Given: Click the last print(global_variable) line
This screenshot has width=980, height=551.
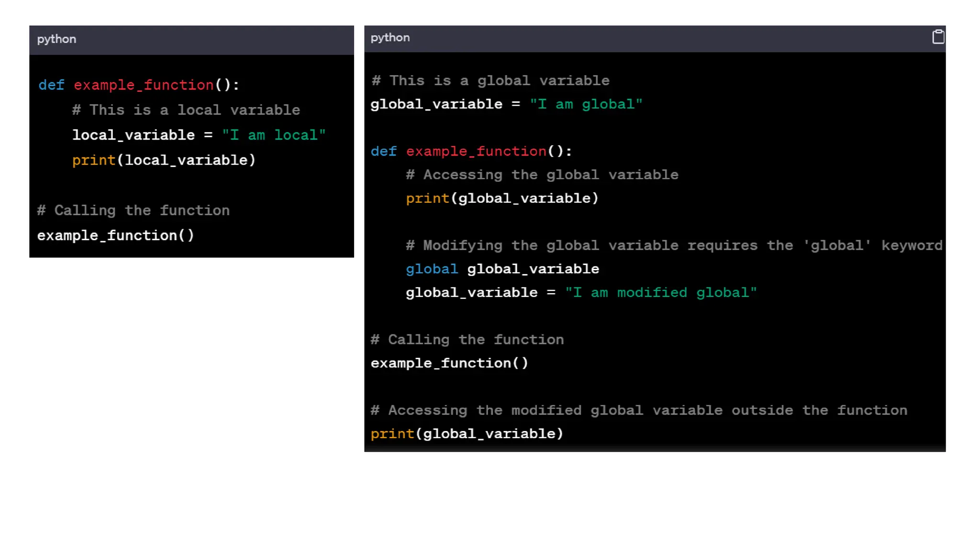Looking at the screenshot, I should pyautogui.click(x=467, y=434).
